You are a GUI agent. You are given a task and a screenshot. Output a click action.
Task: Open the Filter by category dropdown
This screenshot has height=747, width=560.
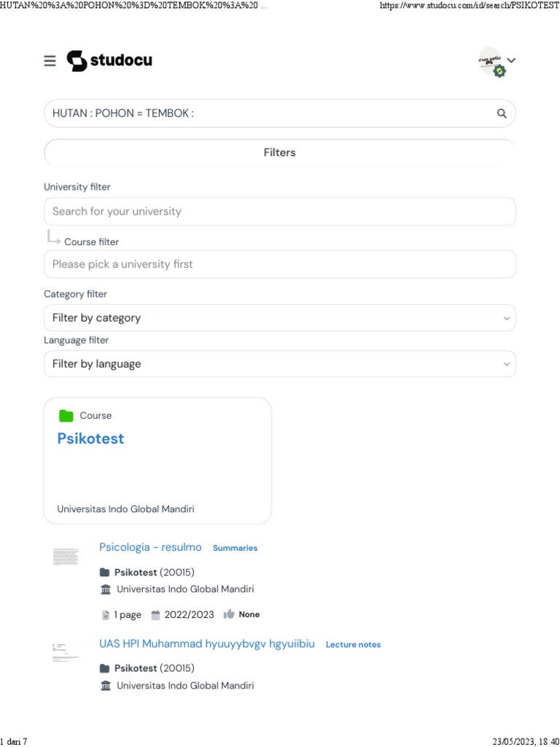[x=280, y=318]
